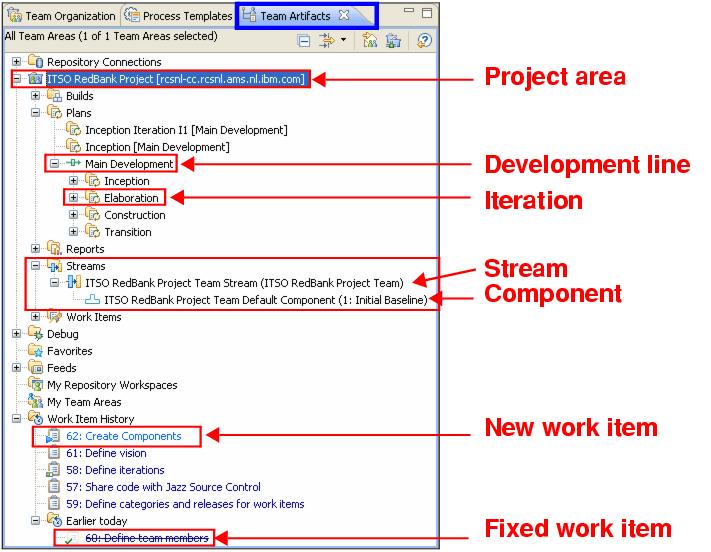Click the Team Stream icon
Image resolution: width=711 pixels, height=552 pixels.
(73, 282)
